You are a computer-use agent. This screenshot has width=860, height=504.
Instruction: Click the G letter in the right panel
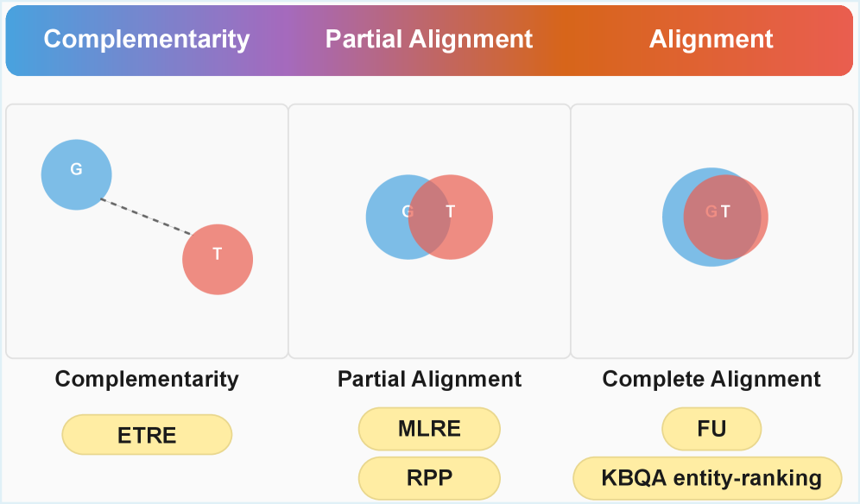point(711,211)
